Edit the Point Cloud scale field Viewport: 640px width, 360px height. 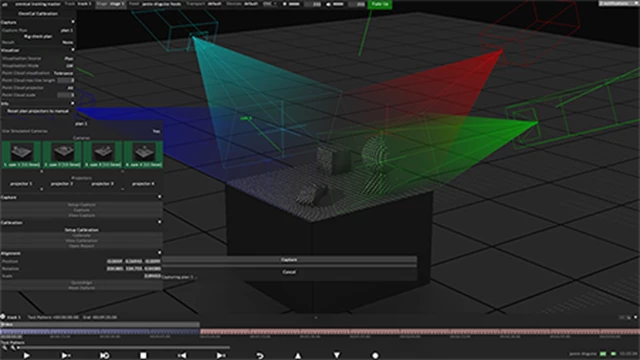66,95
